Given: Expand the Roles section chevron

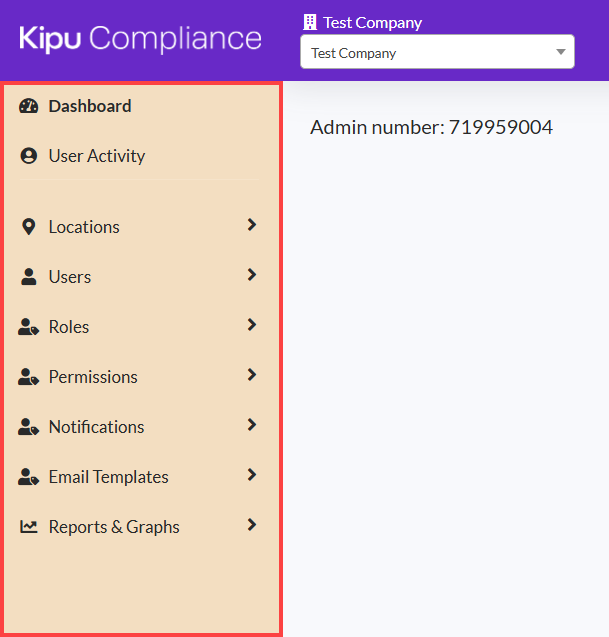Looking at the screenshot, I should click(x=252, y=325).
